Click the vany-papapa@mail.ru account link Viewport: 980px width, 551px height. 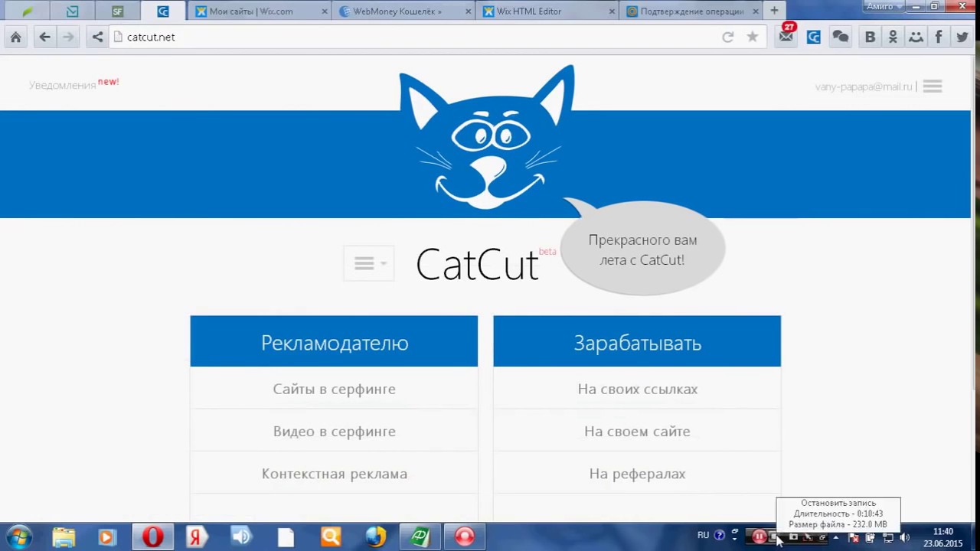864,86
